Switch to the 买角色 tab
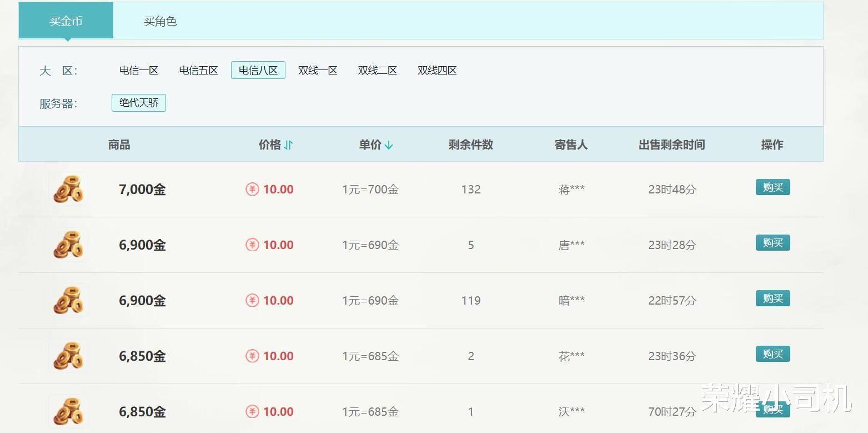The image size is (868, 433). [x=159, y=21]
